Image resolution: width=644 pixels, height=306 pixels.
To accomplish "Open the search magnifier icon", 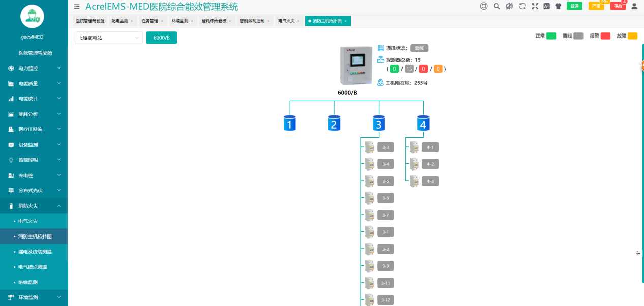I will coord(497,6).
